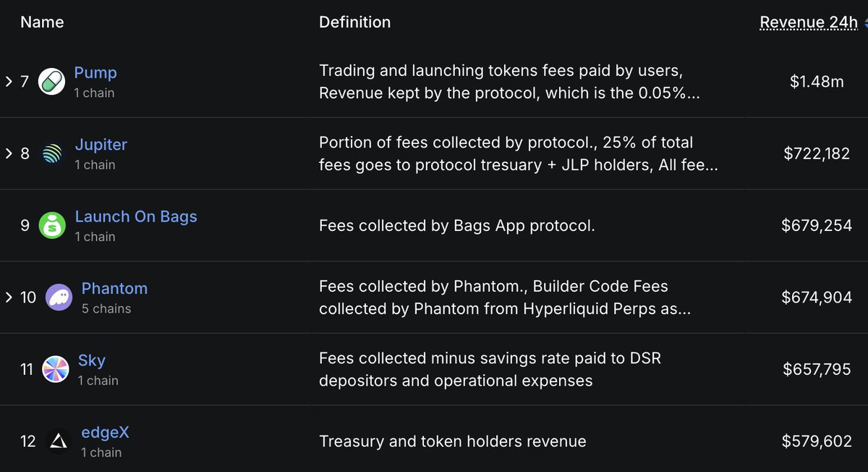Click the colorful Sky pinwheel icon

point(56,369)
